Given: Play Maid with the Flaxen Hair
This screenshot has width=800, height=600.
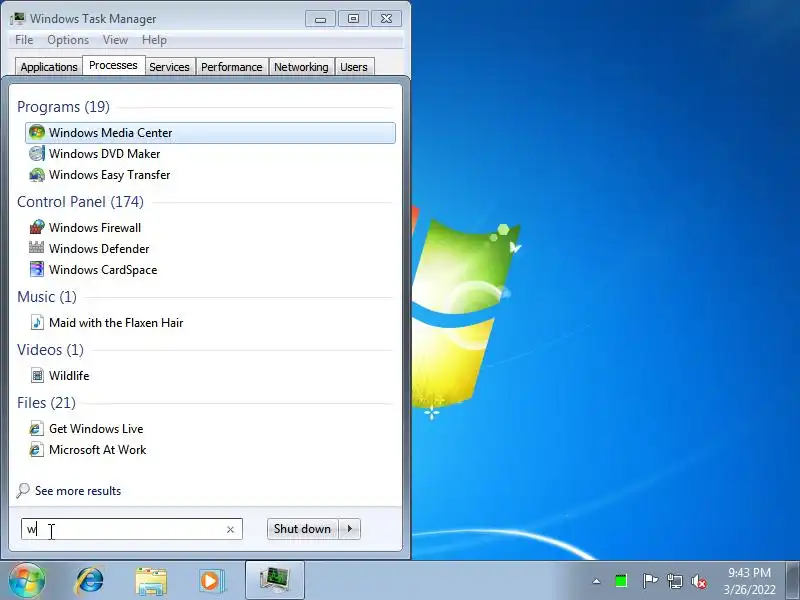Looking at the screenshot, I should 210,322.
